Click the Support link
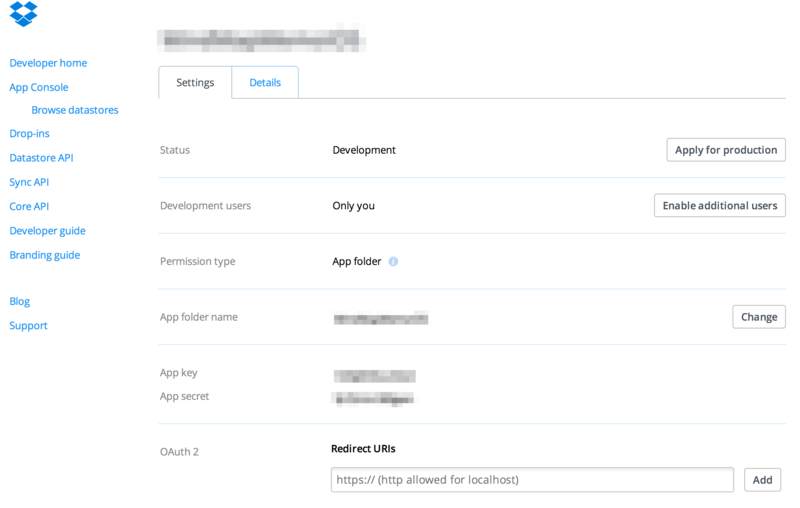The image size is (800, 508). [28, 326]
